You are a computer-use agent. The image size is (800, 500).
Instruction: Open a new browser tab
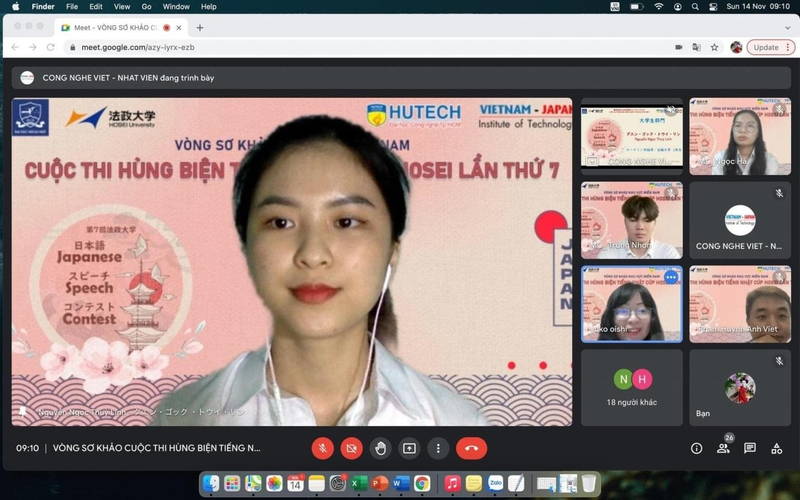pyautogui.click(x=200, y=27)
